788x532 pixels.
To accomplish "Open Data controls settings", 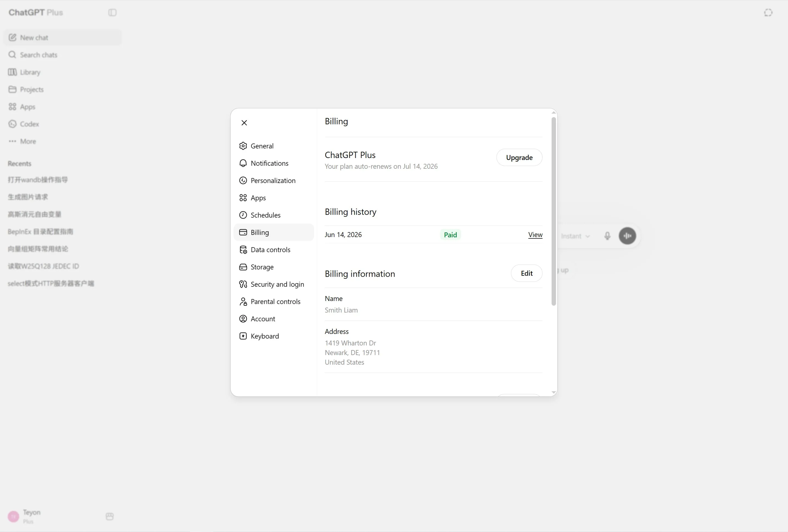I will click(274, 250).
